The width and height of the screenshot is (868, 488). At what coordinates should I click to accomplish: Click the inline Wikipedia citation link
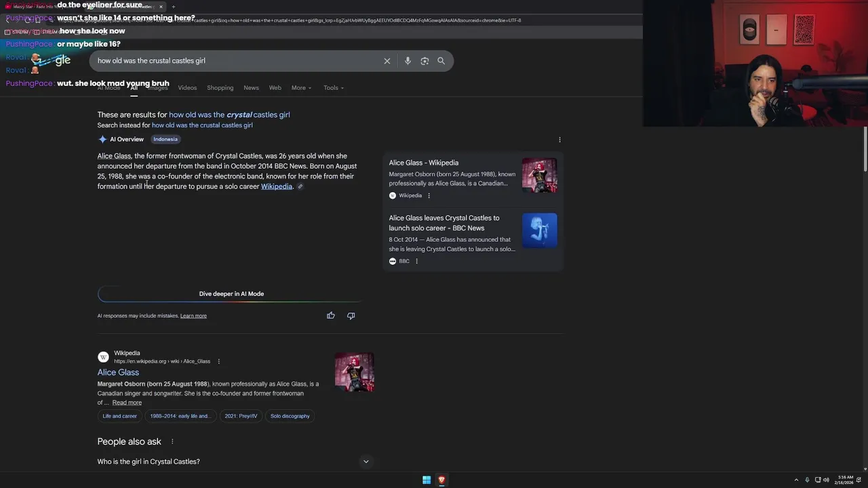(277, 186)
